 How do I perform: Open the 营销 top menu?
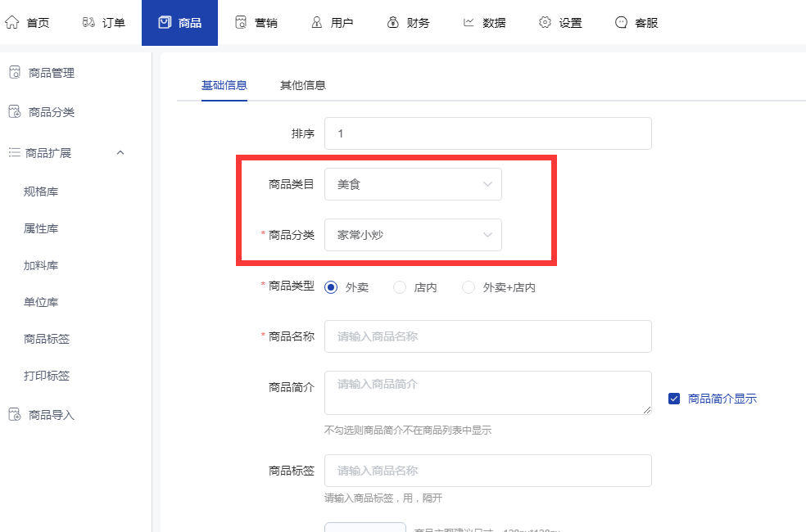click(265, 23)
